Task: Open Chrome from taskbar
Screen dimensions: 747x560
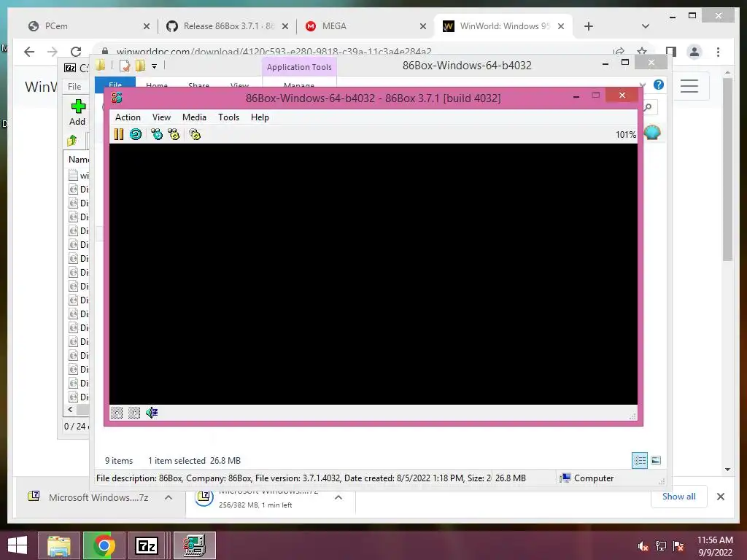Action: click(x=104, y=545)
